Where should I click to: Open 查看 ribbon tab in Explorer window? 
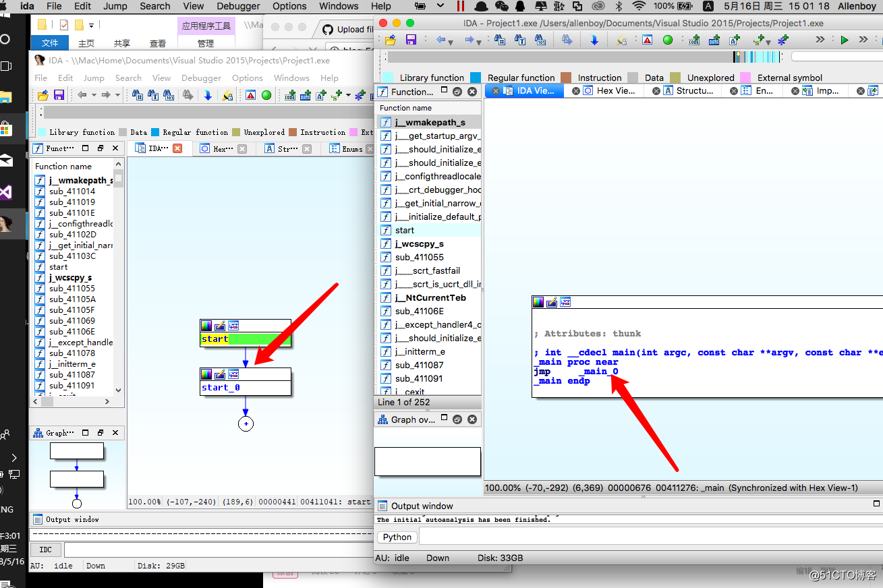pos(158,43)
